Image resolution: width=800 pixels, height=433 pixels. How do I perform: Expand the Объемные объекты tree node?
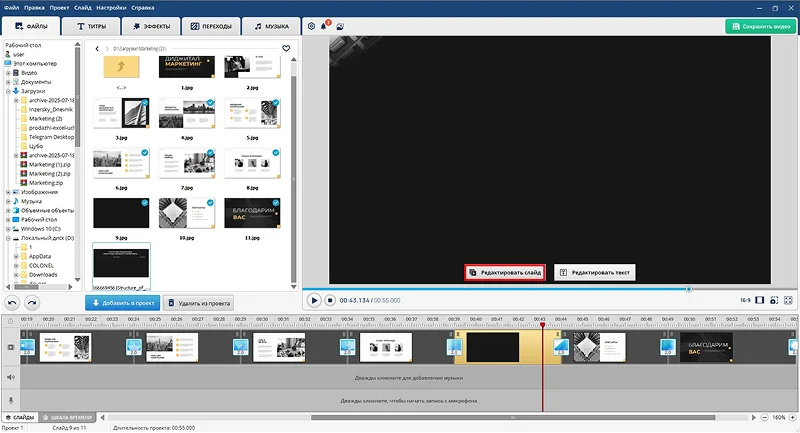(8, 211)
